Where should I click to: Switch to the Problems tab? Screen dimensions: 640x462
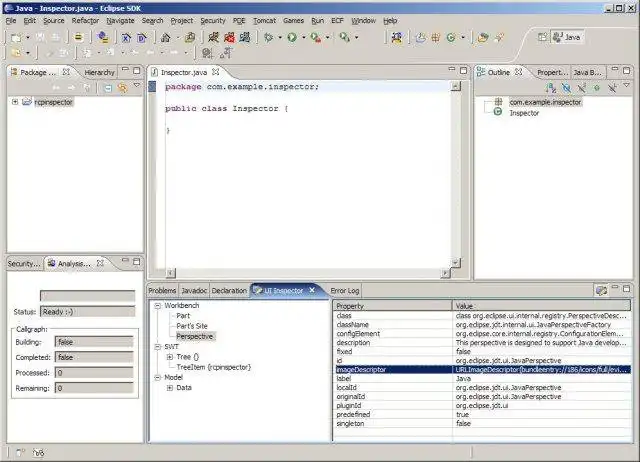click(x=162, y=290)
